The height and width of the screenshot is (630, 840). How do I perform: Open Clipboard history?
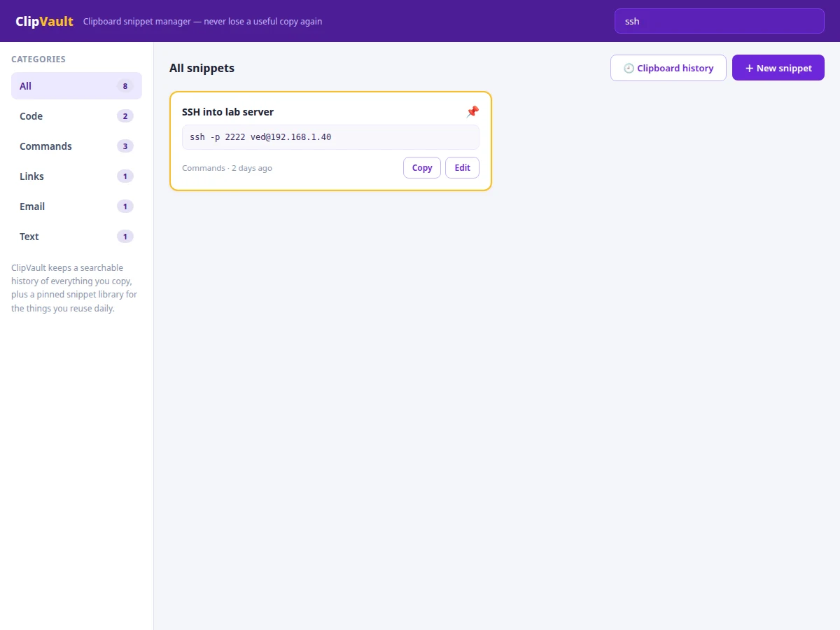click(x=668, y=68)
